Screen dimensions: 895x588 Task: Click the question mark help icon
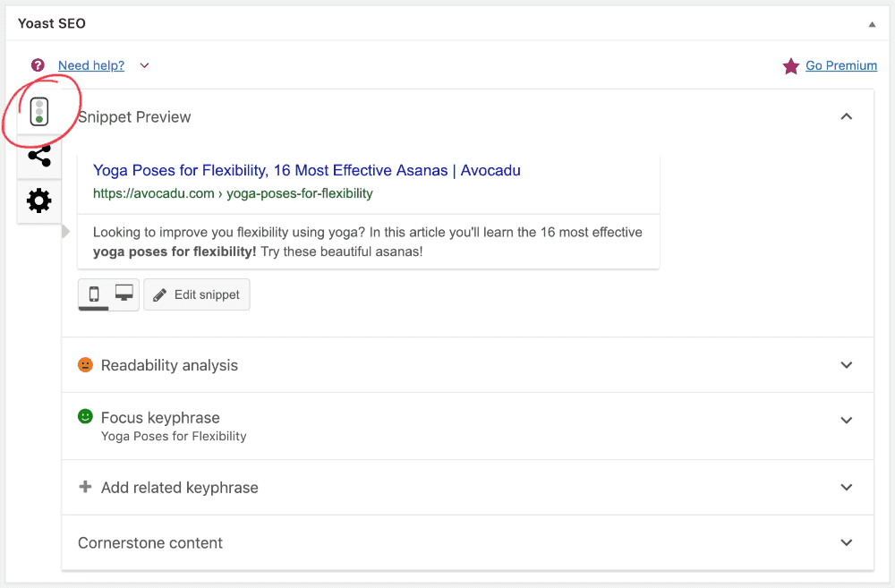tap(38, 65)
